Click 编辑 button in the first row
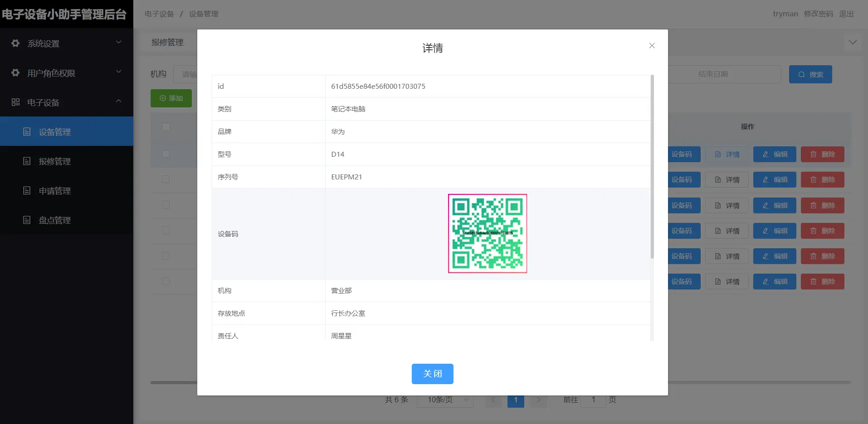Image resolution: width=868 pixels, height=424 pixels. [x=775, y=154]
